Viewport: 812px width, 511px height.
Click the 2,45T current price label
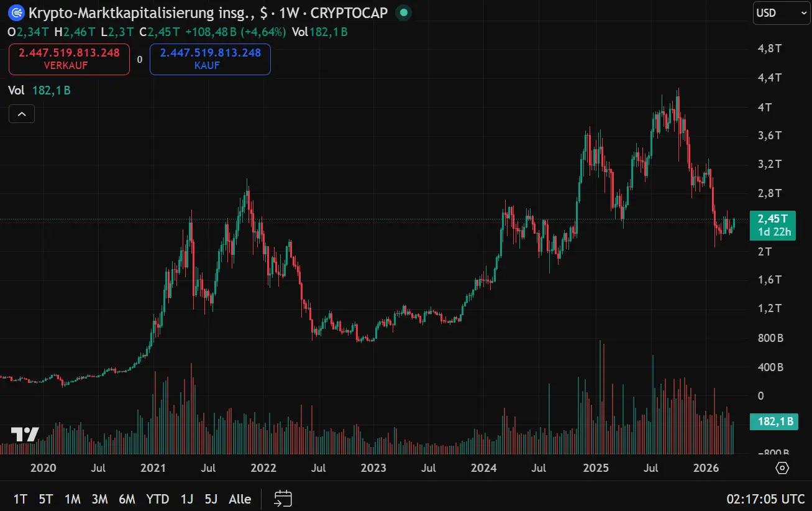(772, 218)
